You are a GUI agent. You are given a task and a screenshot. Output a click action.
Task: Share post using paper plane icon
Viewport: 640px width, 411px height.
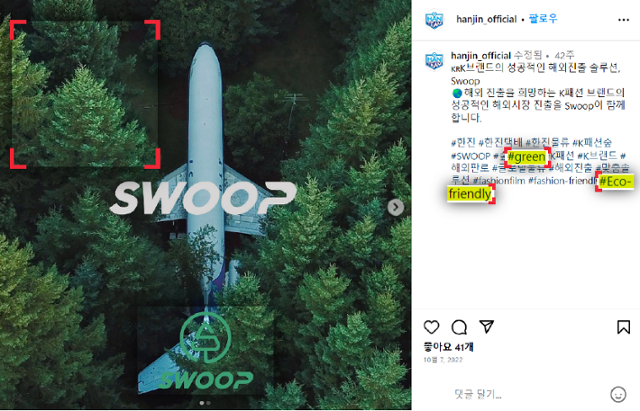click(x=487, y=326)
